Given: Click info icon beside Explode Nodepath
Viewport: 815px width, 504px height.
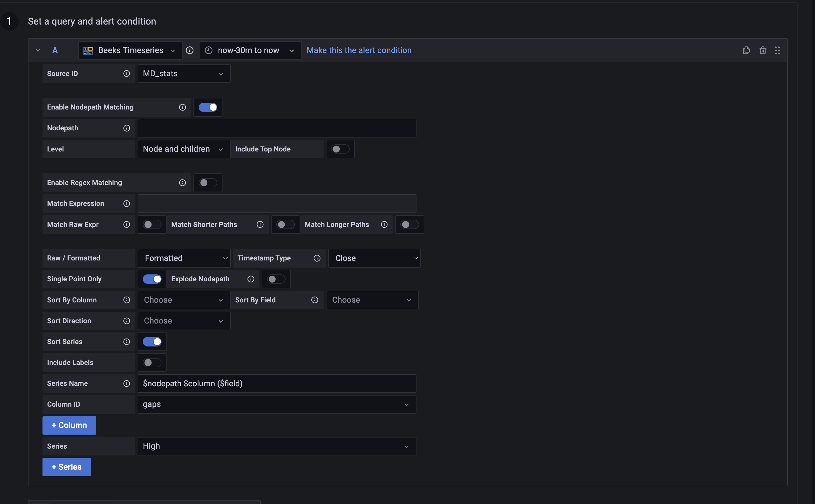Looking at the screenshot, I should point(251,279).
